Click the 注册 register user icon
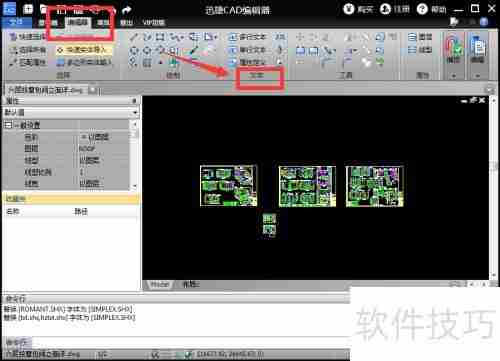Screen dimensions: 500x361 tap(385, 9)
